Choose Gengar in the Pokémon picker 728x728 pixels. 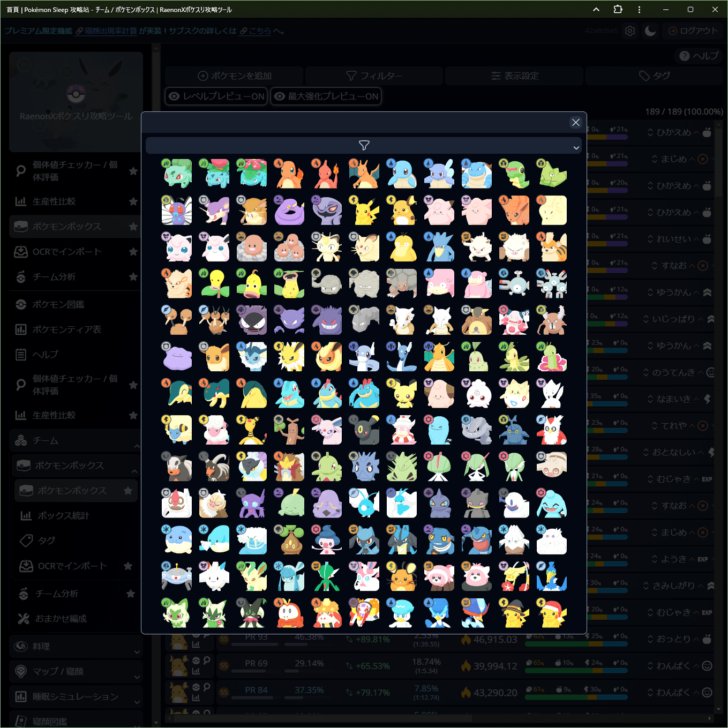(x=327, y=320)
